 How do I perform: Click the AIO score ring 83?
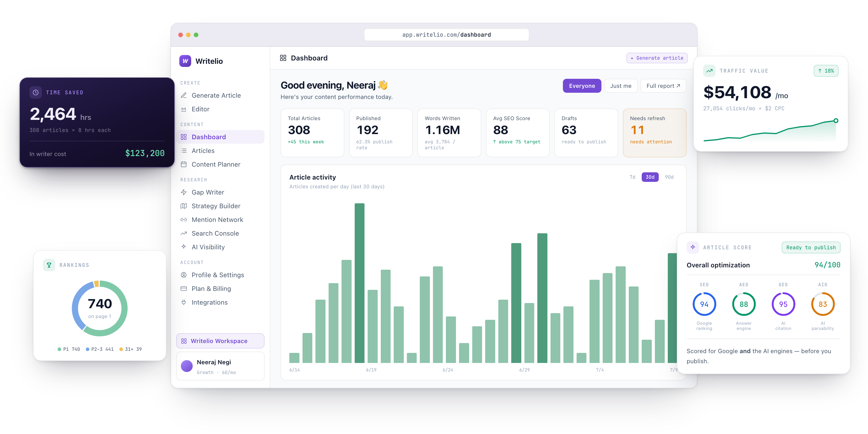point(823,304)
